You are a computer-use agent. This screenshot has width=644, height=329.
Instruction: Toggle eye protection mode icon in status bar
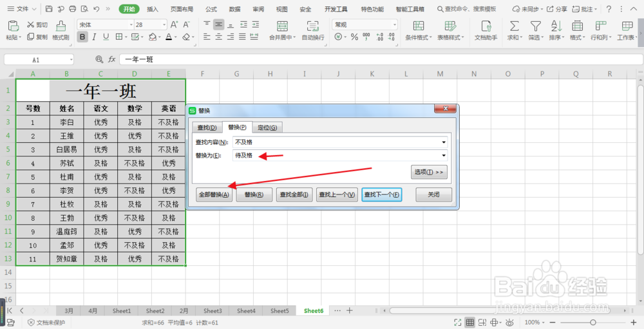pos(509,323)
